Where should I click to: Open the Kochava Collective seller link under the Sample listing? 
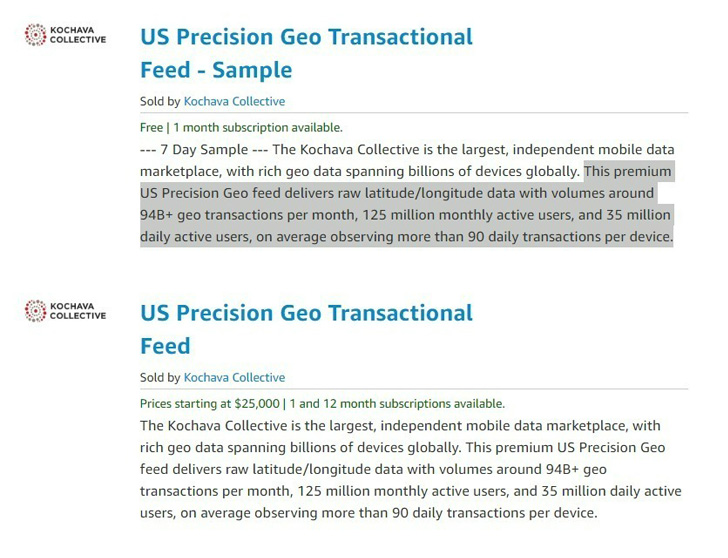pos(234,101)
